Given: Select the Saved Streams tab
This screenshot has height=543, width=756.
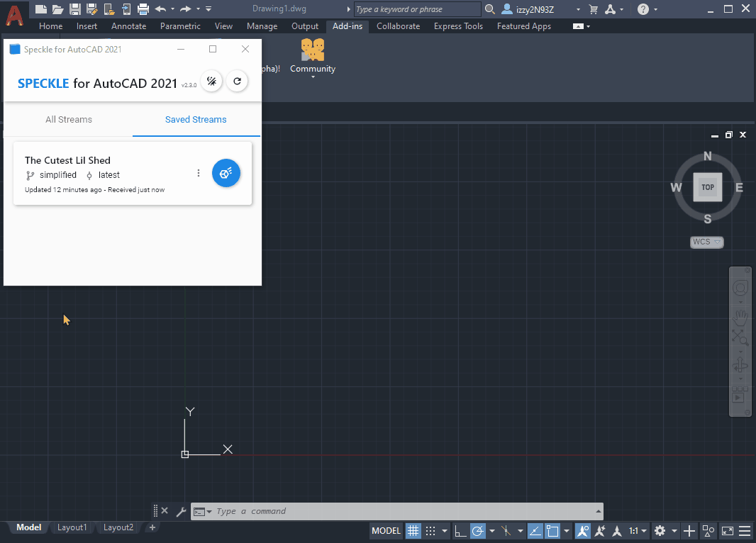Looking at the screenshot, I should (196, 120).
